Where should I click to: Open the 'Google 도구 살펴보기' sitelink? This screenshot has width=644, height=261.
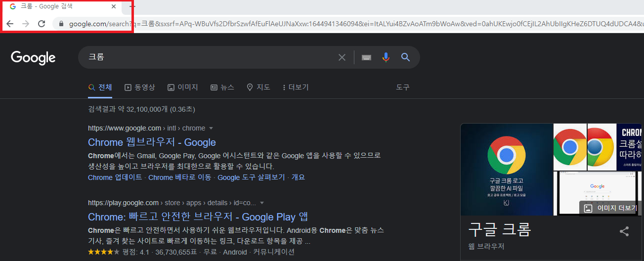tap(252, 177)
